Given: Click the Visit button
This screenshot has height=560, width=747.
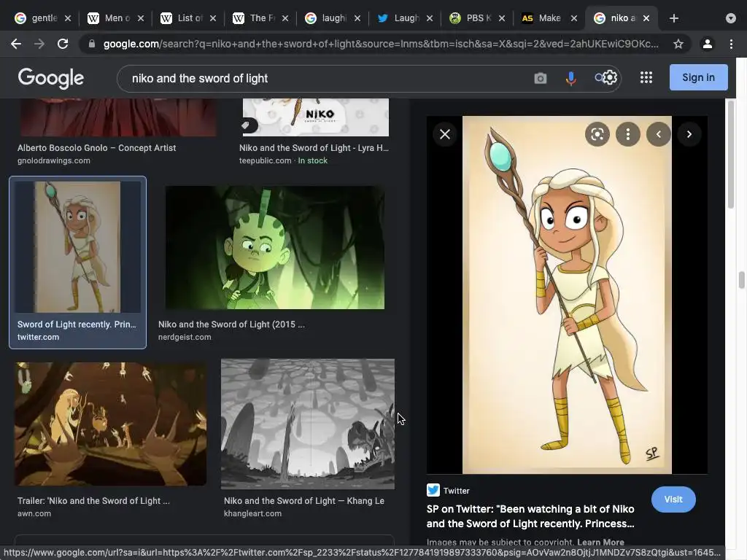Looking at the screenshot, I should (673, 499).
